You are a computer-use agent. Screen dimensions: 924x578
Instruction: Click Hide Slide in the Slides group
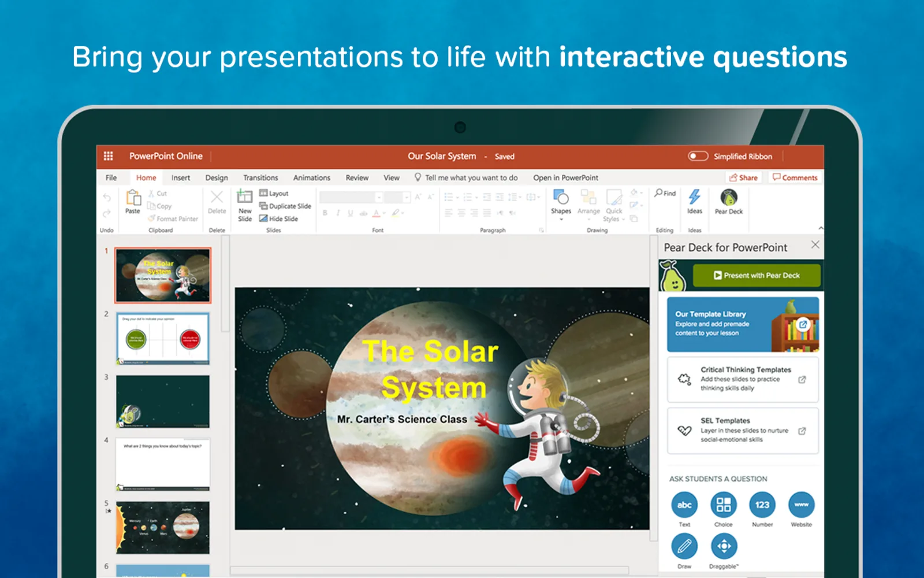278,218
